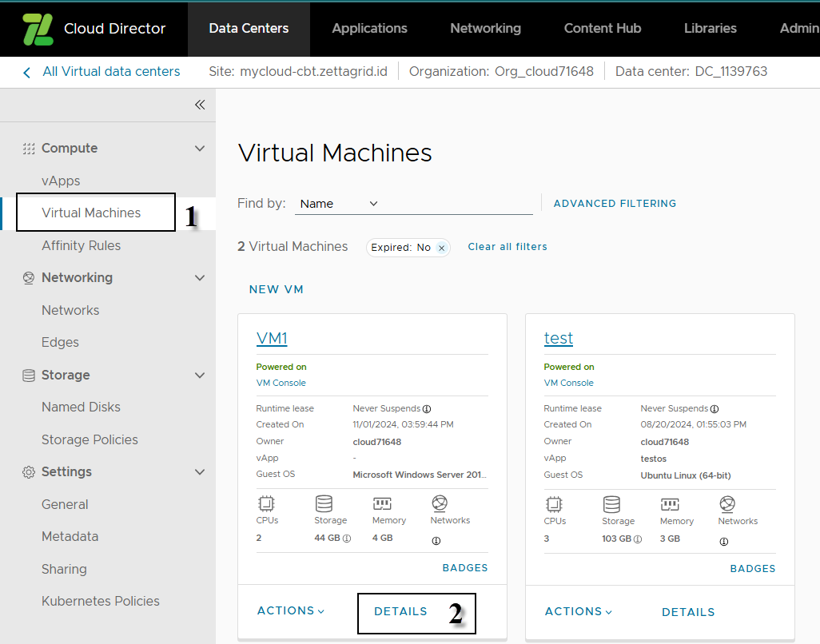The image size is (820, 644).
Task: Click the Networks info icon on test card
Action: (724, 542)
